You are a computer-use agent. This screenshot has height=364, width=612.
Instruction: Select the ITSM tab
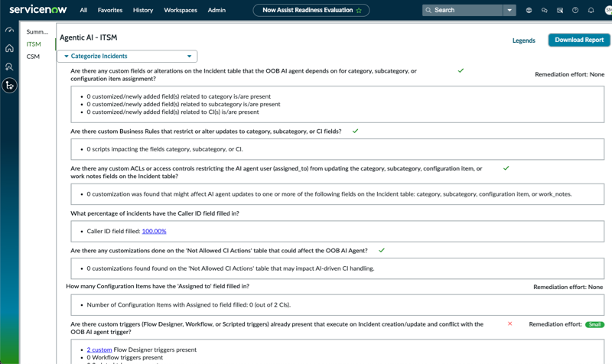pos(34,44)
